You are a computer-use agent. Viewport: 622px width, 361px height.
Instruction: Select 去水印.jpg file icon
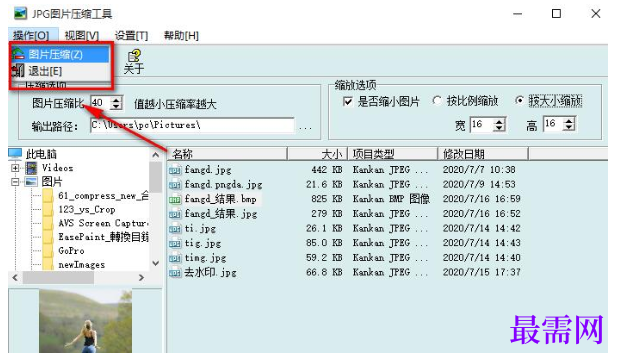point(175,273)
